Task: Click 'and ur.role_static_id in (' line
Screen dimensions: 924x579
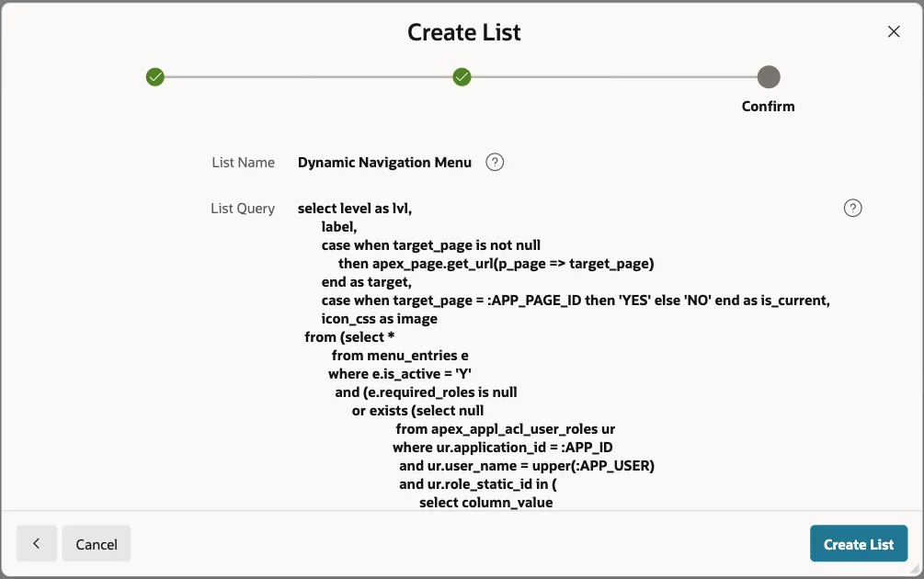Action: click(x=478, y=484)
